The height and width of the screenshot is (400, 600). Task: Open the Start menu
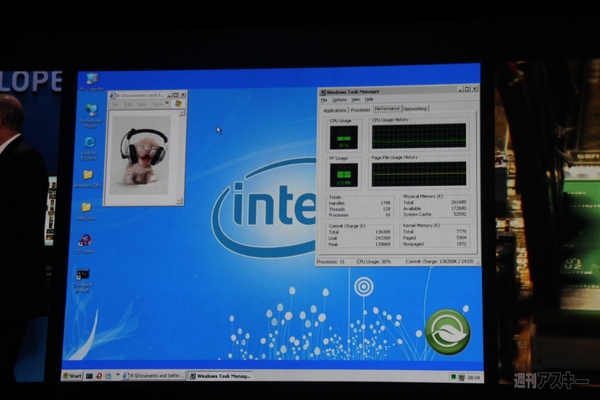click(x=72, y=376)
